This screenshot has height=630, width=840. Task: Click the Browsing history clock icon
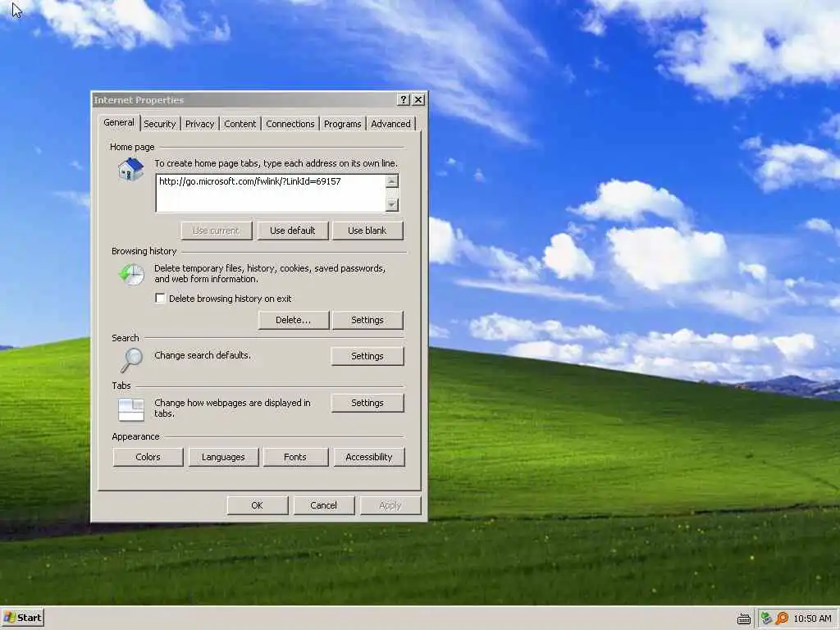132,274
